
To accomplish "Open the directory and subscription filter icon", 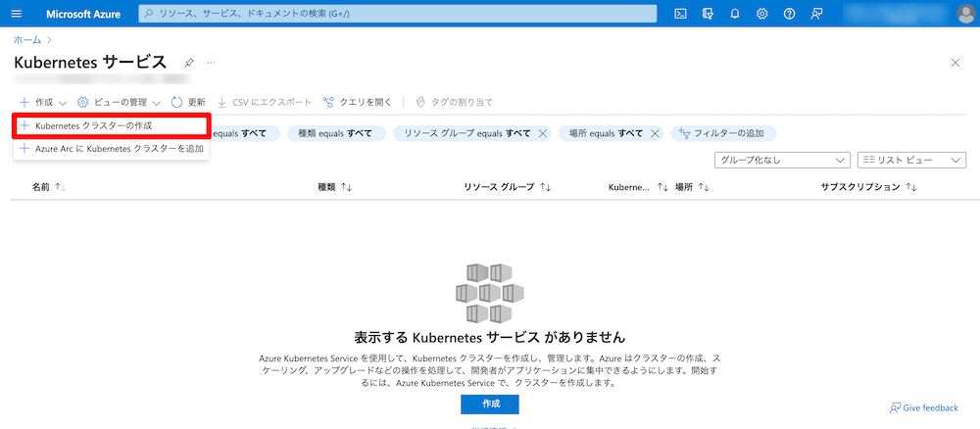I will [708, 14].
